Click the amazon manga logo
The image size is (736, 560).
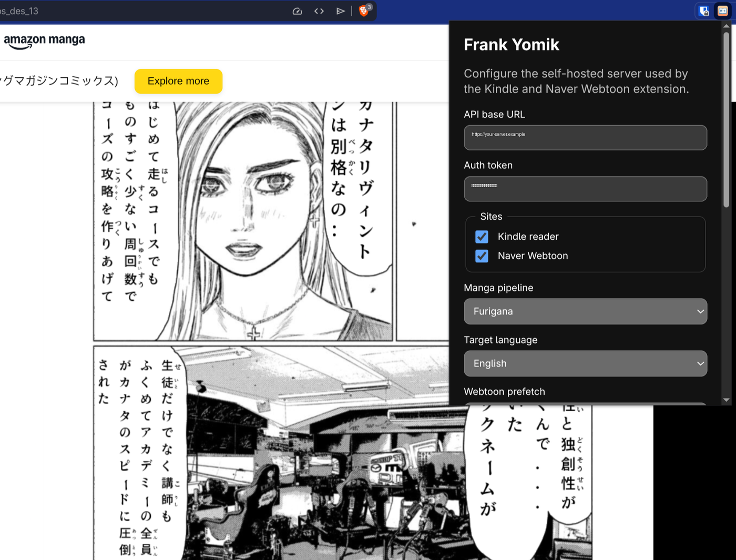point(44,41)
